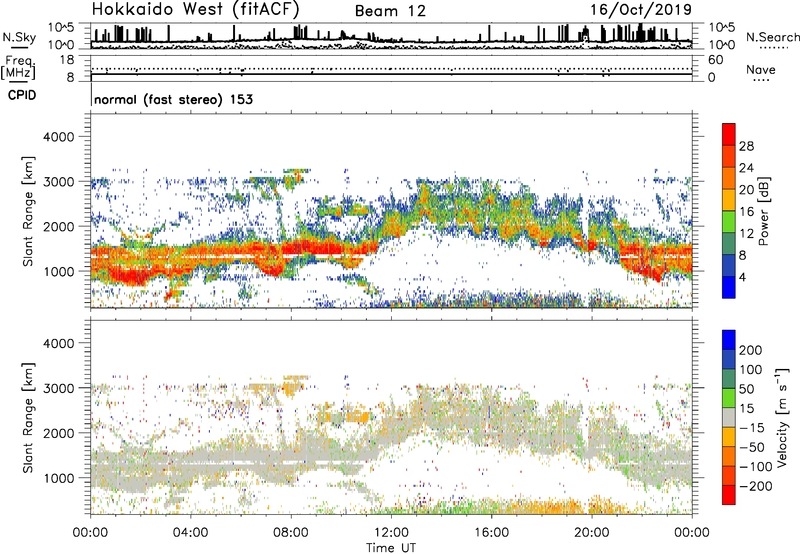Click the "3000" tick on the velocity panel
This screenshot has width=800, height=554.
58,388
